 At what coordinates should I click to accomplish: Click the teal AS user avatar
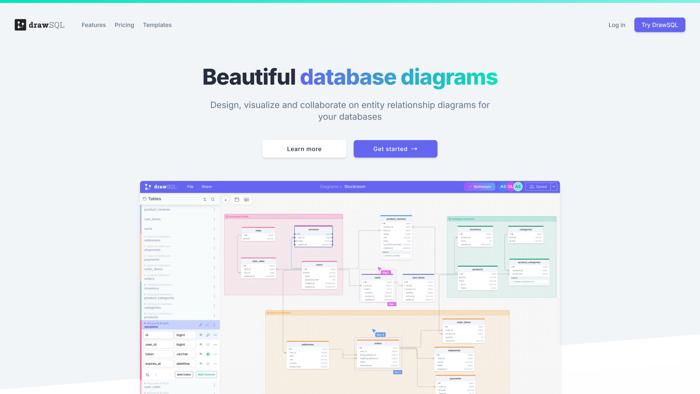click(518, 187)
